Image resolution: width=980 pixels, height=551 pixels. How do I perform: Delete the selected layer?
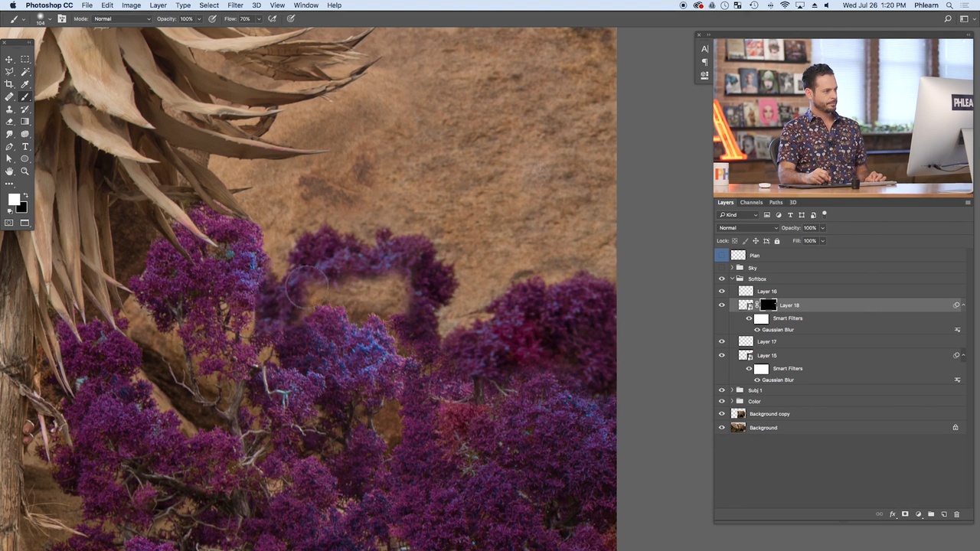tap(956, 514)
